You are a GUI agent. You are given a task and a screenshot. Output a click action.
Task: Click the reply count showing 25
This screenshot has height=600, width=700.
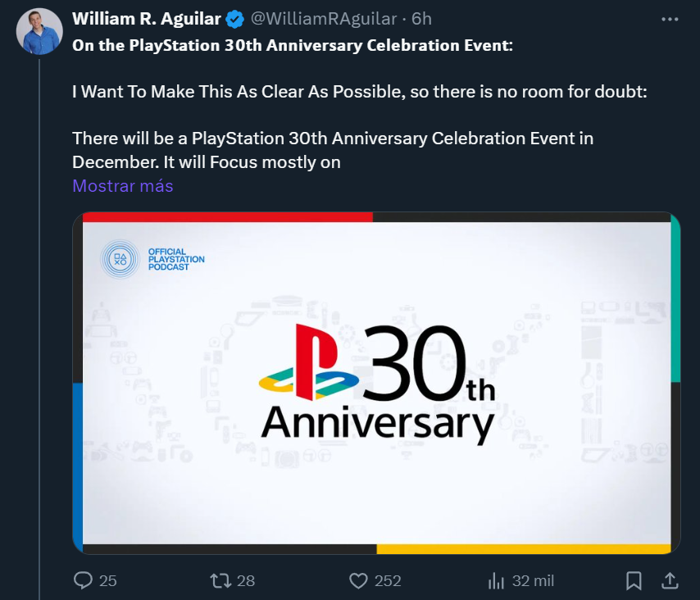tap(108, 580)
